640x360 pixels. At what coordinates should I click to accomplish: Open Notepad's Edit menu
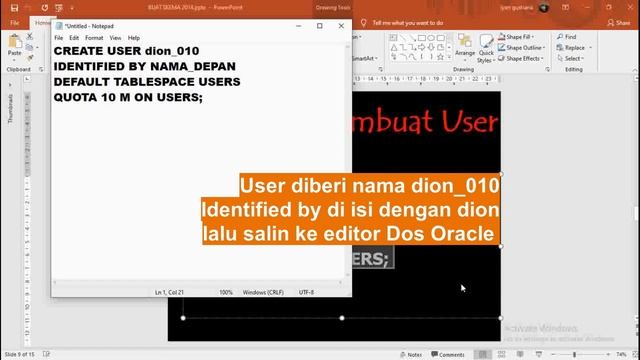click(74, 38)
